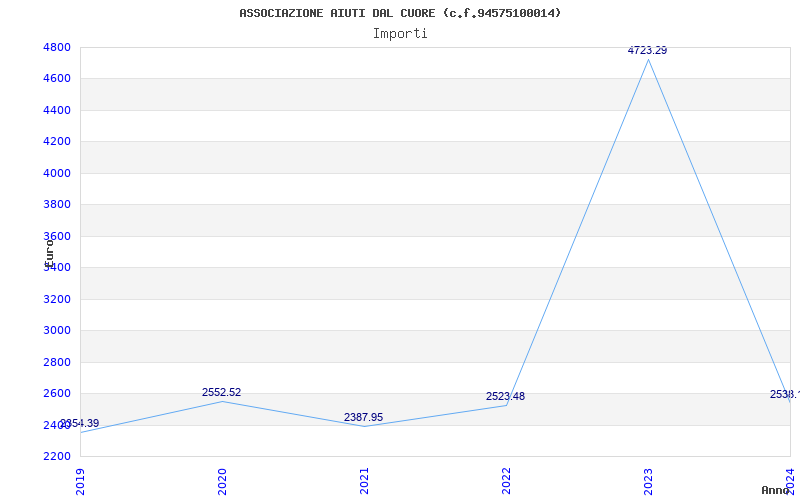800x500 pixels.
Task: Click the y-axis value 4200
Action: pyautogui.click(x=56, y=141)
